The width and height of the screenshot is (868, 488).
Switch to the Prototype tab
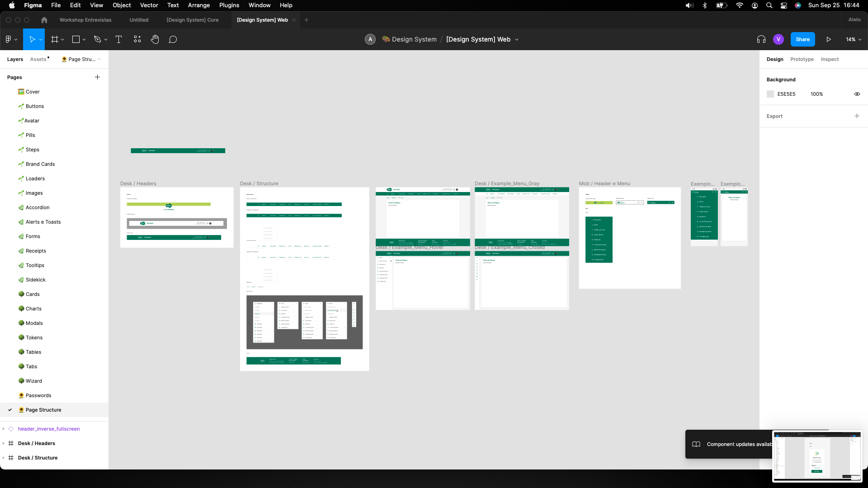(802, 59)
